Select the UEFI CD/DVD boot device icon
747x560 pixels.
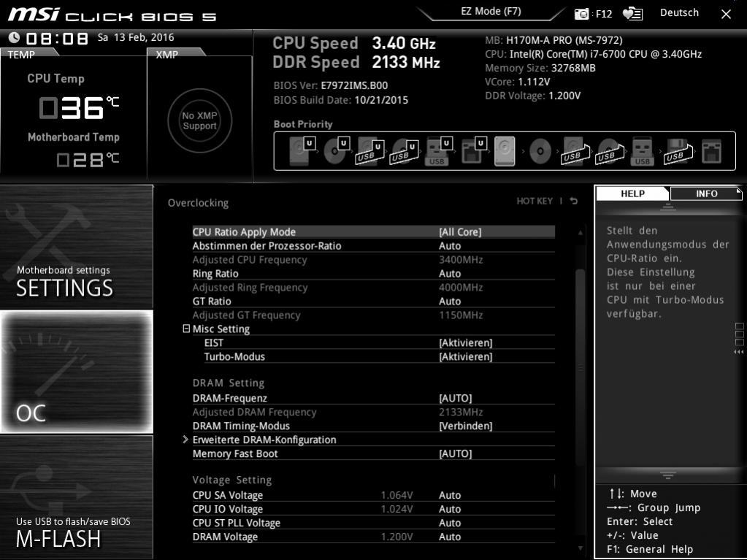(337, 151)
